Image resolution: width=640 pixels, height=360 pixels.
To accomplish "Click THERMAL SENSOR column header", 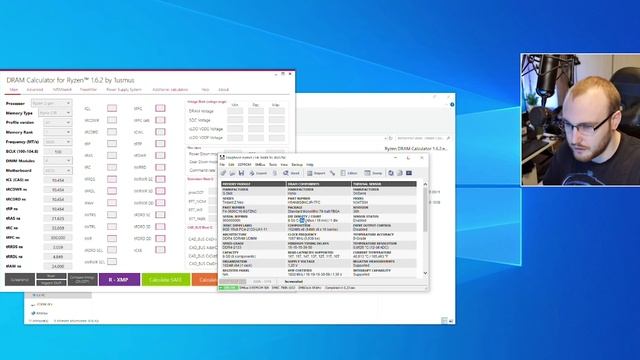I will tap(384, 184).
